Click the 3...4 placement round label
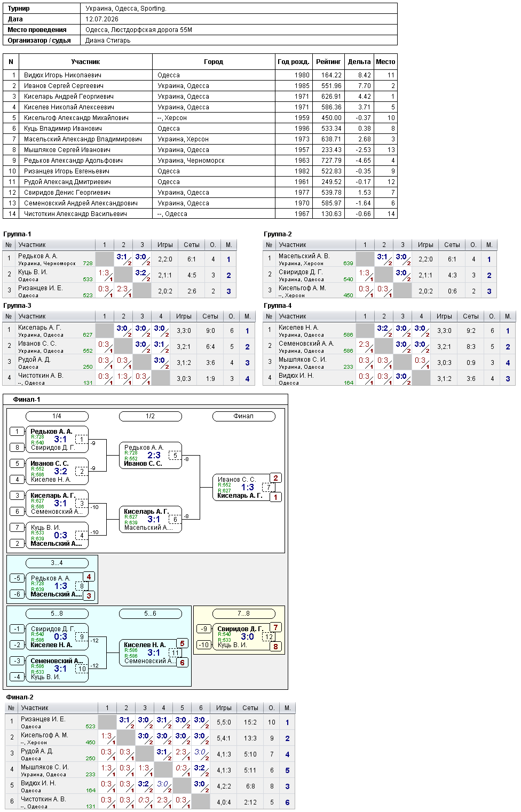 pyautogui.click(x=57, y=563)
